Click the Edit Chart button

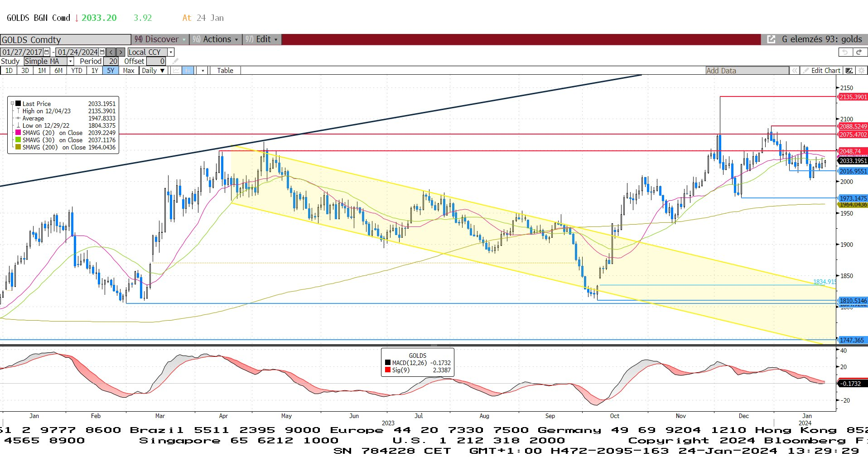coord(821,71)
